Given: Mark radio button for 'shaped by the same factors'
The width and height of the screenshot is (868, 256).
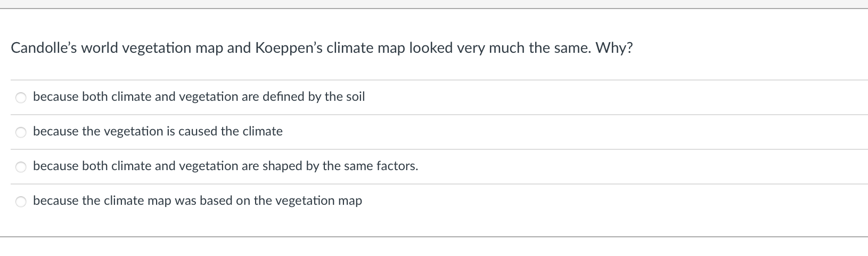Looking at the screenshot, I should pos(21,167).
